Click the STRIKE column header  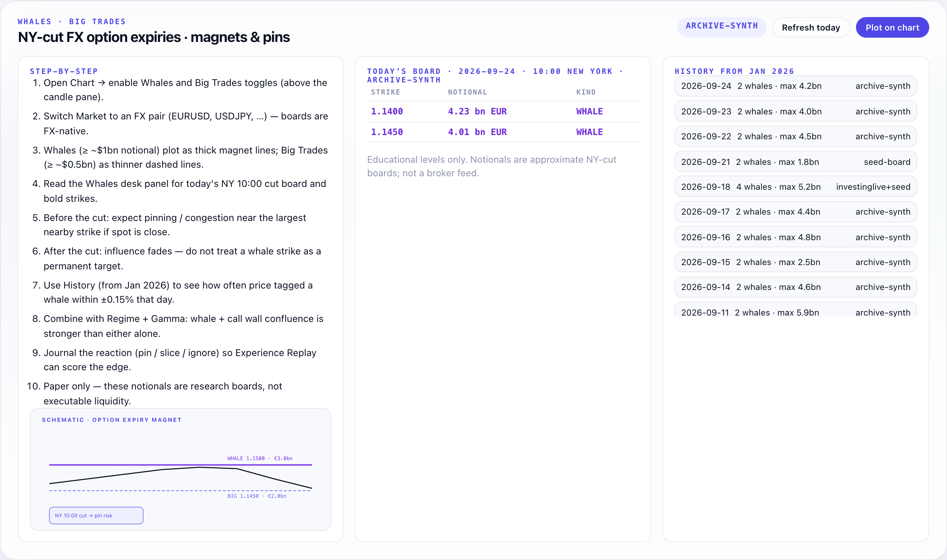point(385,92)
